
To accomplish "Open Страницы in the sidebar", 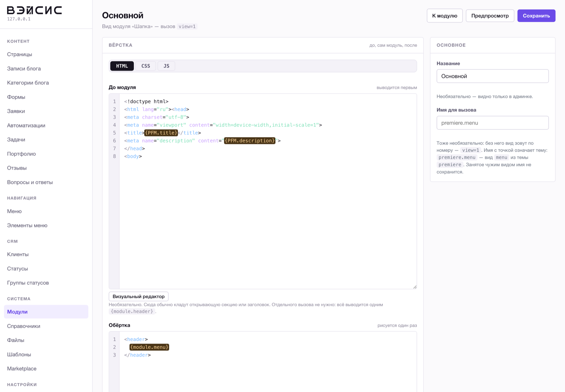I will (20, 54).
